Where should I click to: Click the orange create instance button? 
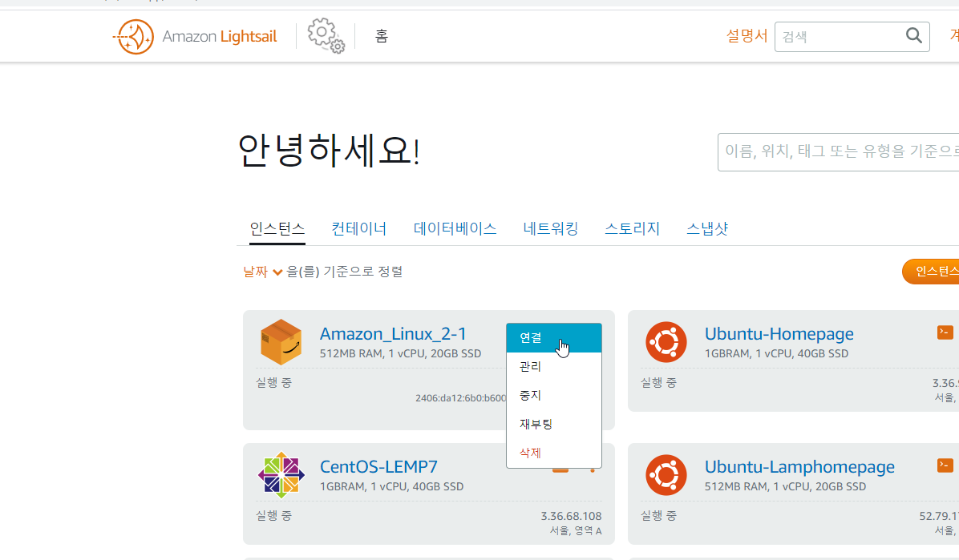[931, 272]
